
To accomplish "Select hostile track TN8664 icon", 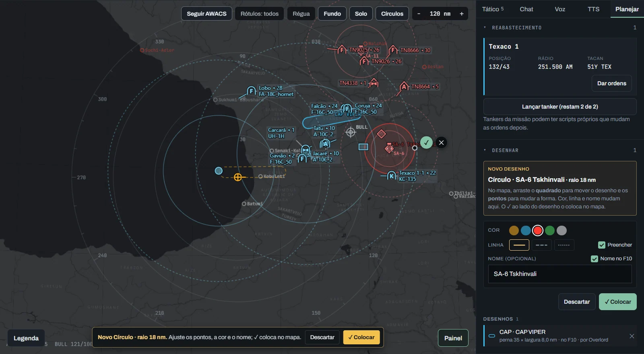I will (x=405, y=86).
